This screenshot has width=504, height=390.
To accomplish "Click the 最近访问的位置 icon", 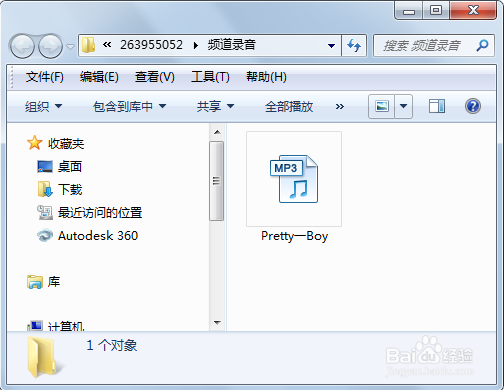I will coord(45,212).
